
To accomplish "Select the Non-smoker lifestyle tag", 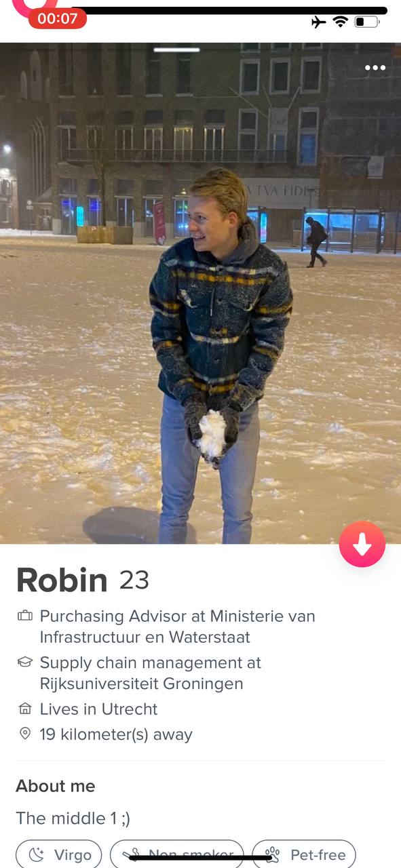I will pos(177,854).
